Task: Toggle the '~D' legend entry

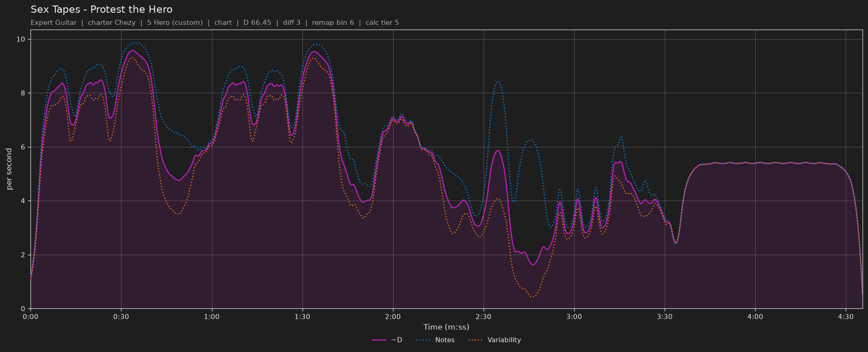Action: coord(387,340)
